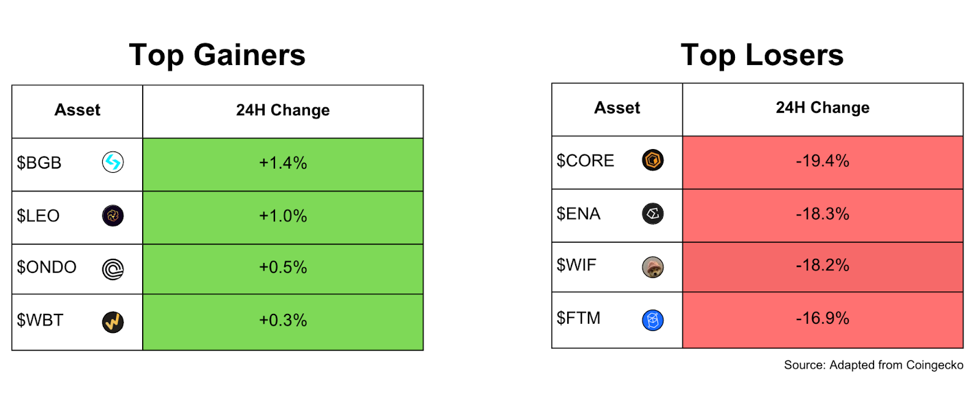Click the WBT coin icon
The width and height of the screenshot is (980, 401).
pyautogui.click(x=113, y=322)
